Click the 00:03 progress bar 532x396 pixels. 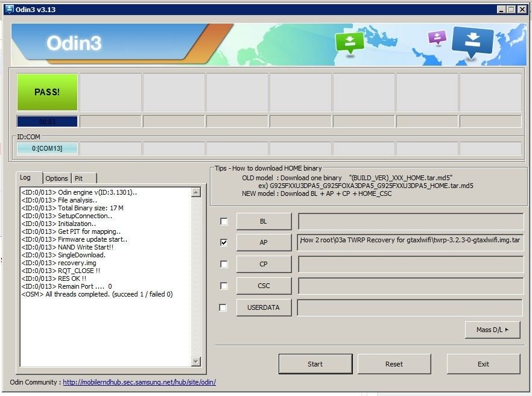[x=47, y=121]
